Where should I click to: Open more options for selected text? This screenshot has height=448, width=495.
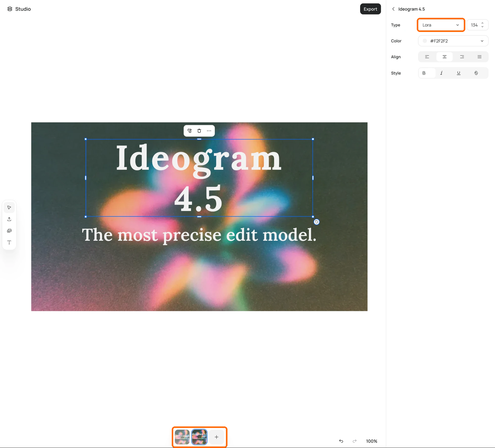click(209, 131)
